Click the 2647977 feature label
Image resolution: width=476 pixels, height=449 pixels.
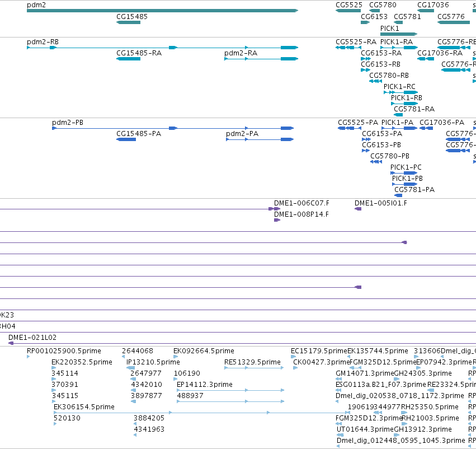click(x=146, y=373)
